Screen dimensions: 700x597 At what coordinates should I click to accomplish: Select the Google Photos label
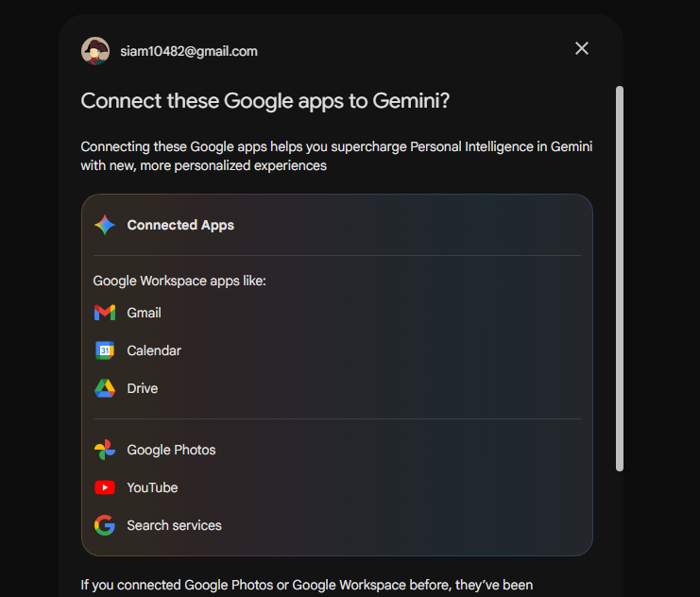171,450
